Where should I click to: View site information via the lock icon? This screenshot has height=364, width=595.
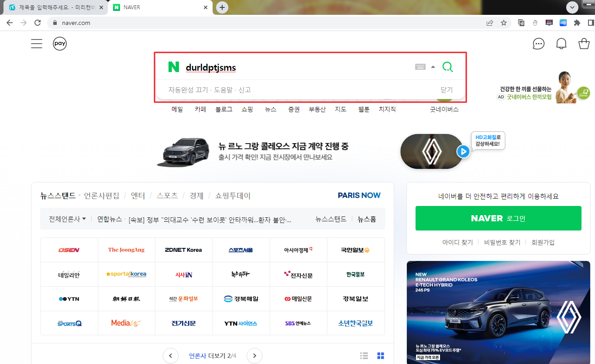tap(55, 23)
